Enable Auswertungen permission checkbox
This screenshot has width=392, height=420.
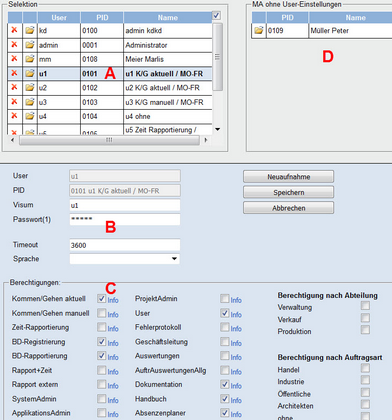225,356
